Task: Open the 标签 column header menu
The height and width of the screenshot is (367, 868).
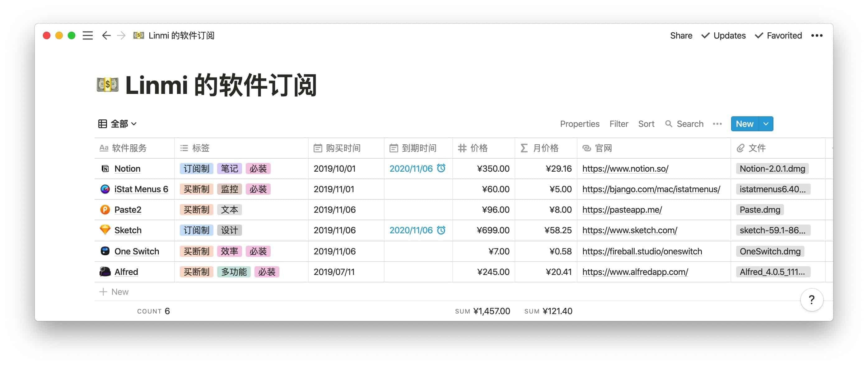Action: pos(241,148)
